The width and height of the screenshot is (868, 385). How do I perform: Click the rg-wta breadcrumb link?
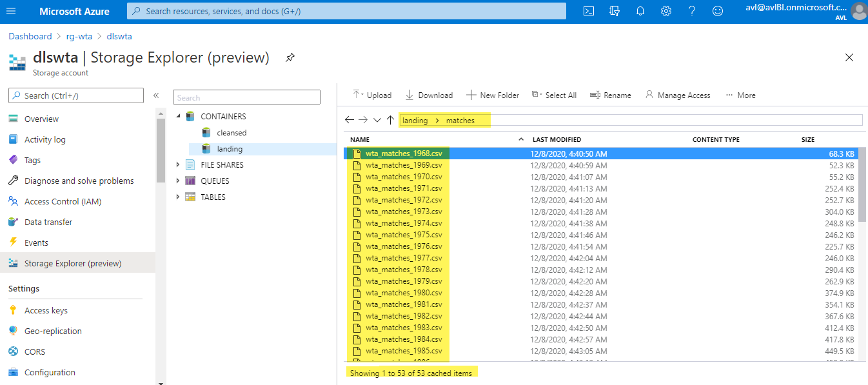coord(80,37)
